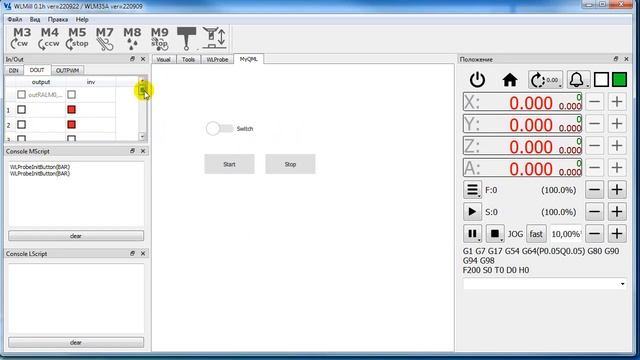640x360 pixels.
Task: Increase Z axis with plus button
Action: [617, 146]
